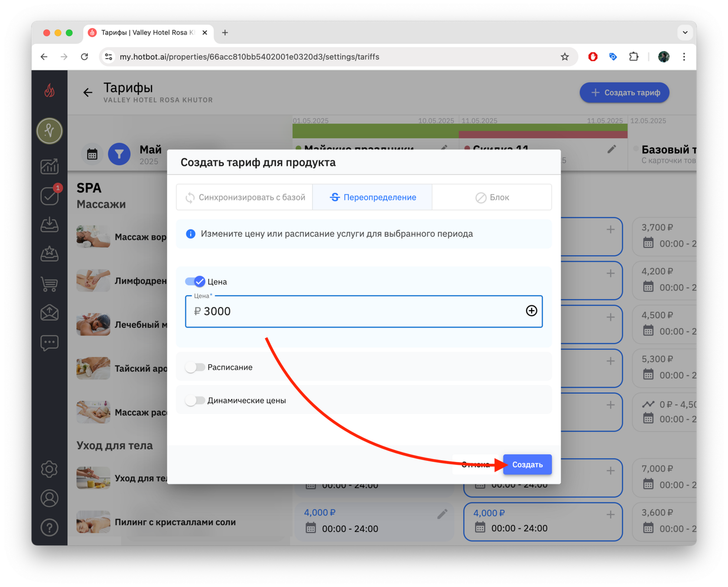Open the outbox upload envelope icon
Image resolution: width=728 pixels, height=587 pixels.
[x=49, y=312]
